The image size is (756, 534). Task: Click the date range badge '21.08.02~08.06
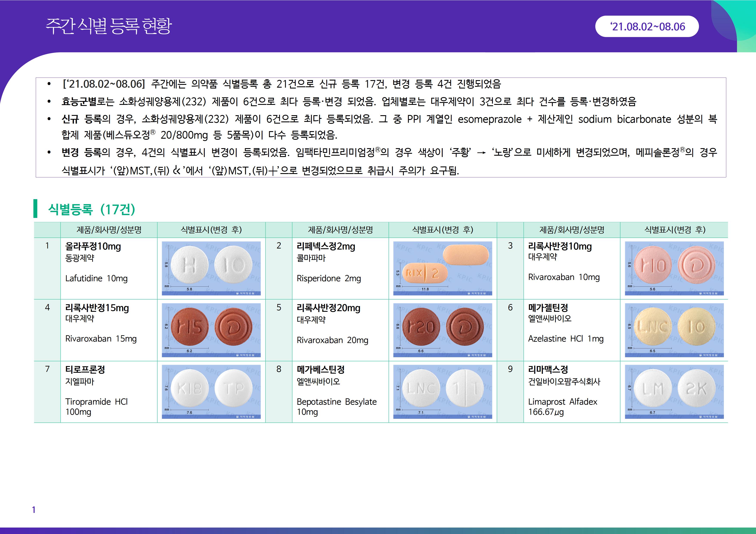[647, 27]
